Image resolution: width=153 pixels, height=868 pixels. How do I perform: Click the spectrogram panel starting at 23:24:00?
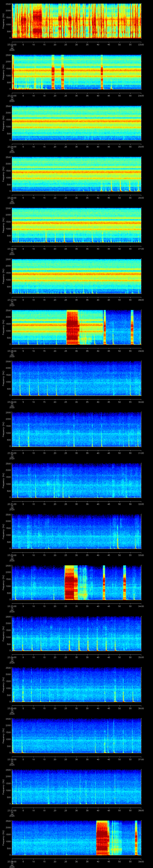(77, 123)
